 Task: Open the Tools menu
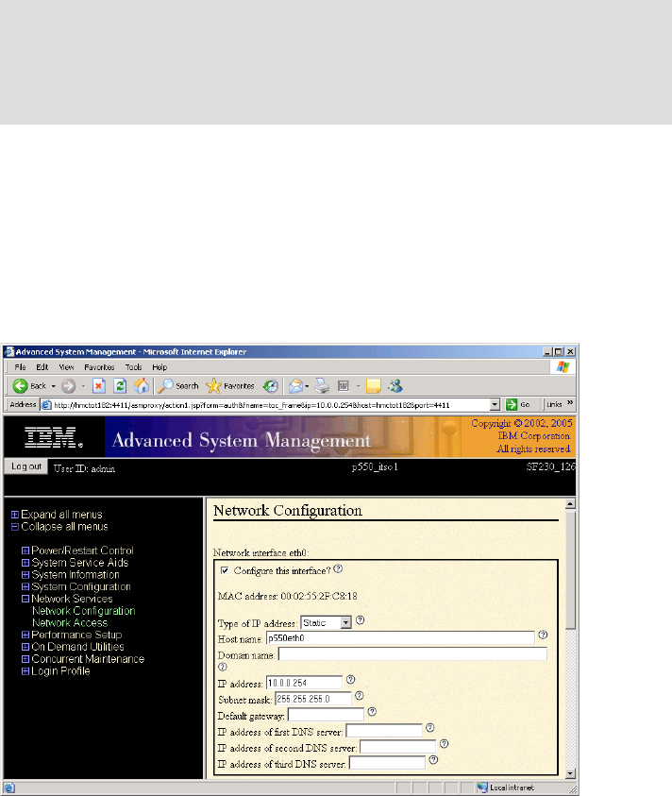pos(133,367)
